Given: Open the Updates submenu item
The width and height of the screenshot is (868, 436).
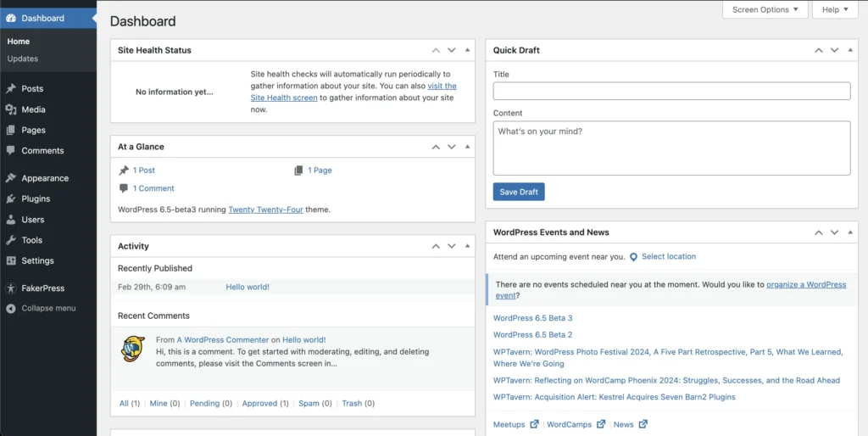Looking at the screenshot, I should pyautogui.click(x=23, y=59).
